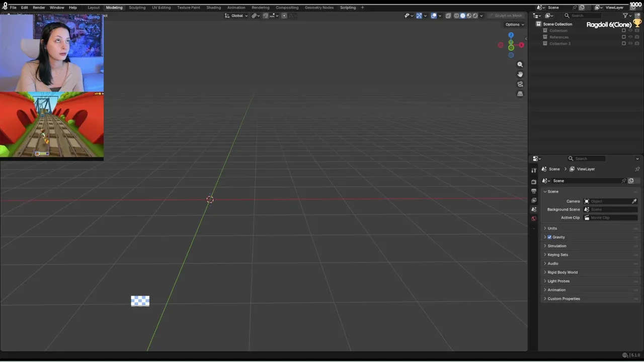Screen dimensions: 644x362
Task: Select the References collection row
Action: click(x=559, y=37)
